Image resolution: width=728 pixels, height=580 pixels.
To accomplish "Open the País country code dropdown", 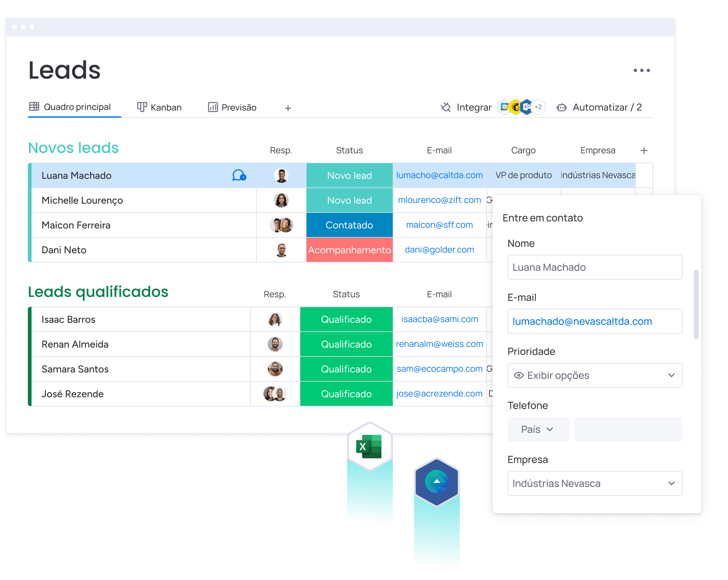I will tap(538, 429).
